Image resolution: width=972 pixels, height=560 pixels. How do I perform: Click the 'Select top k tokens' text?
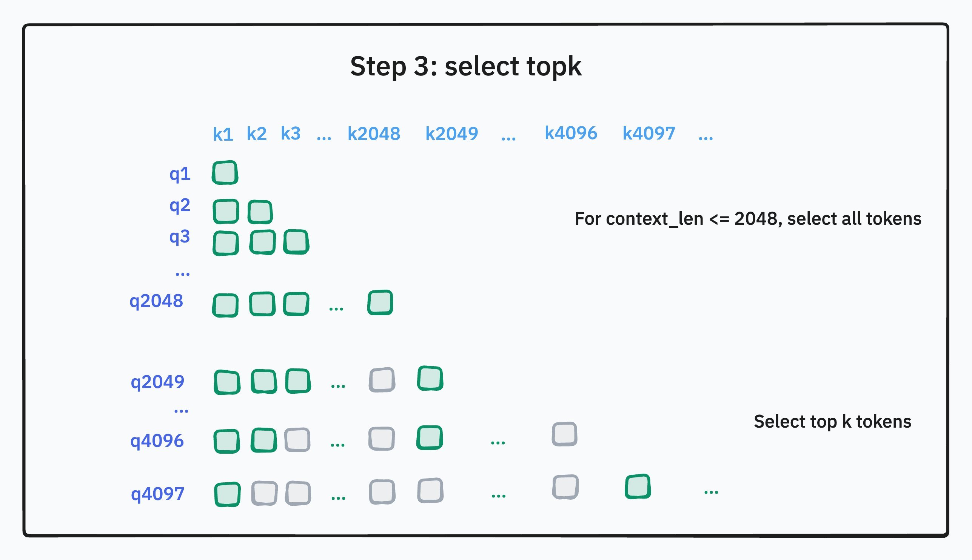(x=832, y=422)
